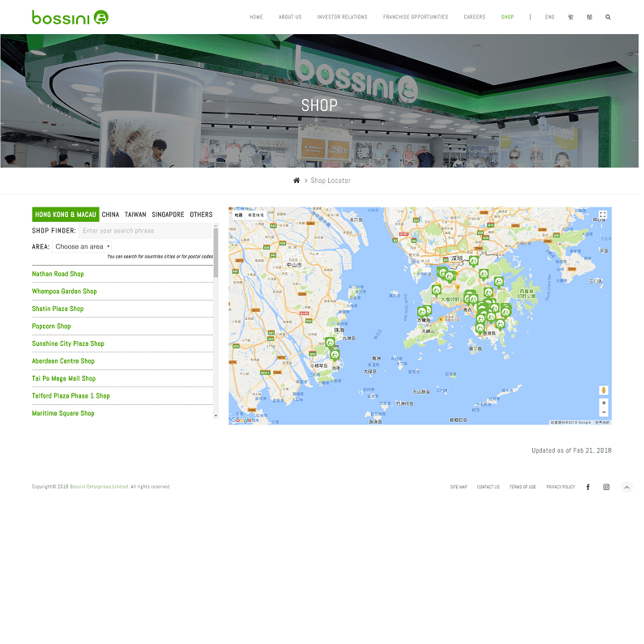
Task: Select the CHINA tab
Action: point(110,215)
